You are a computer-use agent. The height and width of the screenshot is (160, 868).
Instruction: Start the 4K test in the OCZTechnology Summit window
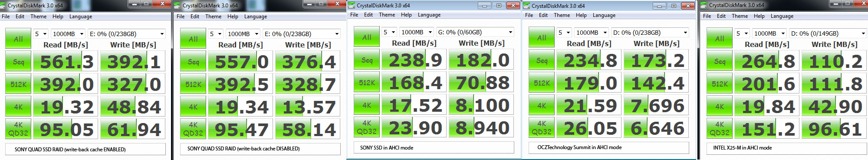542,106
